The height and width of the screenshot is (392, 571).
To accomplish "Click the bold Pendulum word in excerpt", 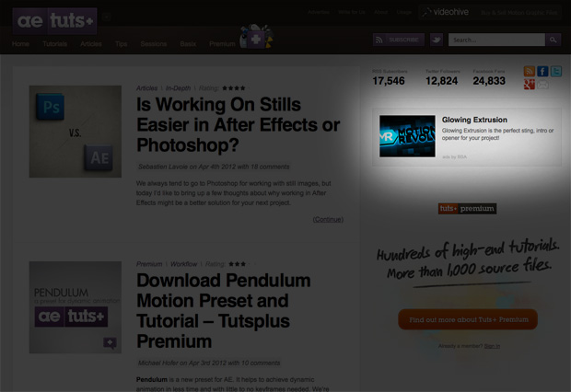I will tap(151, 380).
